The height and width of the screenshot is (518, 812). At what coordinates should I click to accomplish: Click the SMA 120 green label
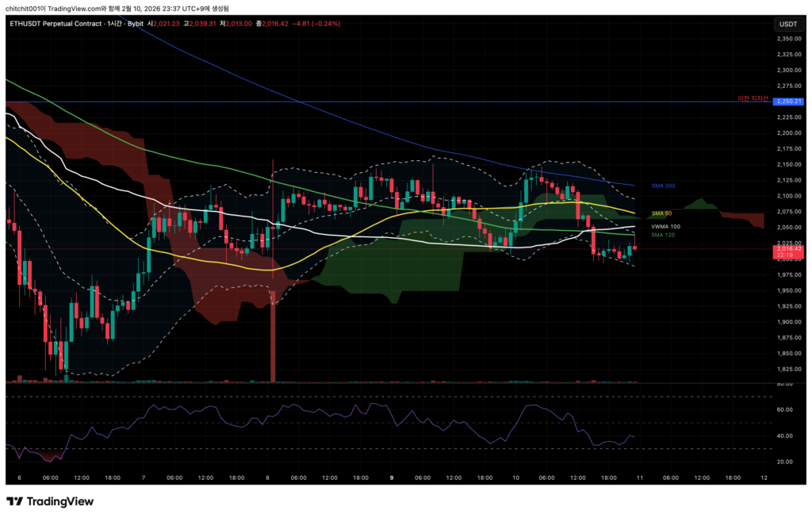click(663, 235)
